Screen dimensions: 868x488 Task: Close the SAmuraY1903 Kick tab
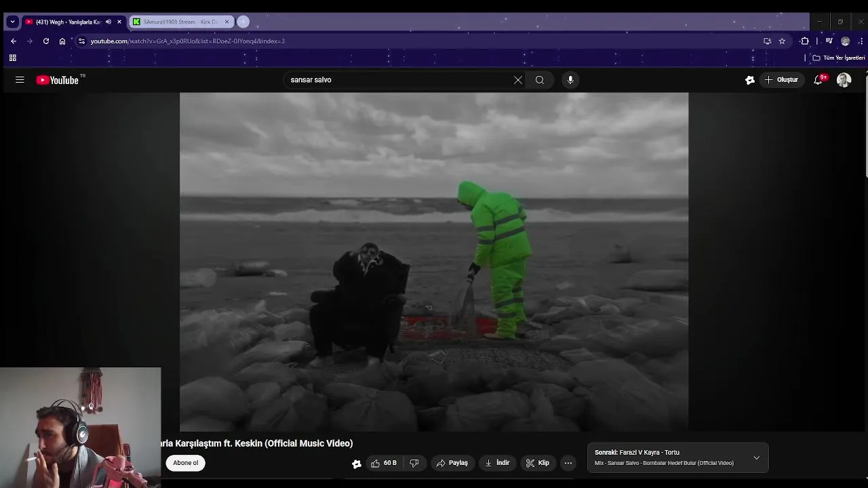[x=227, y=22]
